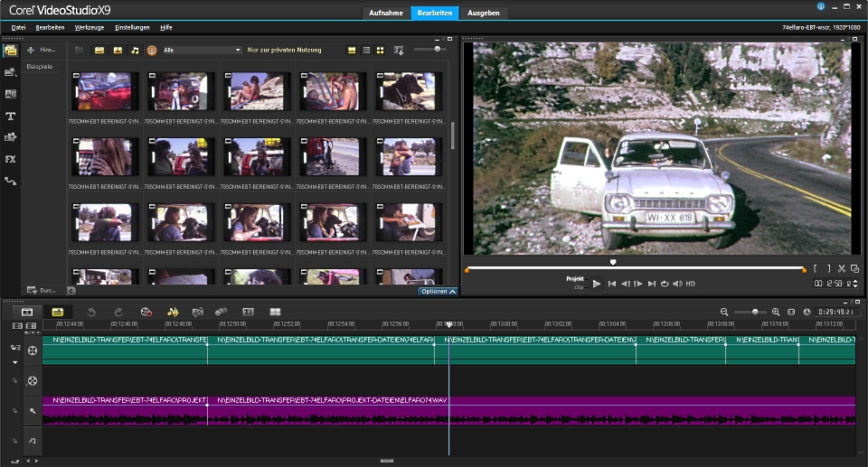Switch to the Bearbeiten tab
Screen dimensions: 868x467
(x=435, y=13)
